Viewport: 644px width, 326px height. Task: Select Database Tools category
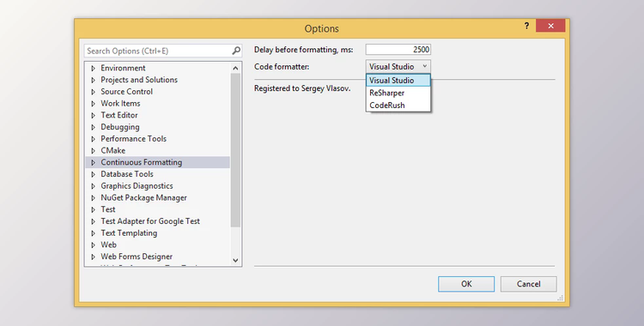point(127,174)
